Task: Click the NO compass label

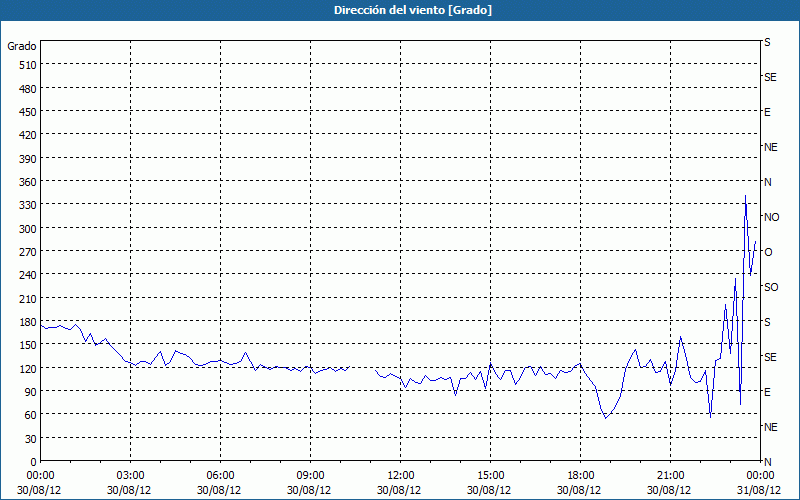Action: tap(771, 217)
